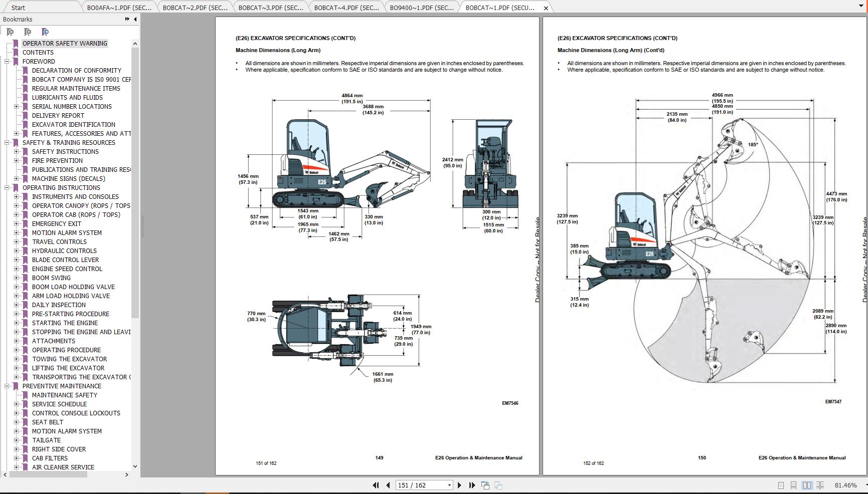Open the page number dropdown arrow
The height and width of the screenshot is (494, 868).
[449, 485]
